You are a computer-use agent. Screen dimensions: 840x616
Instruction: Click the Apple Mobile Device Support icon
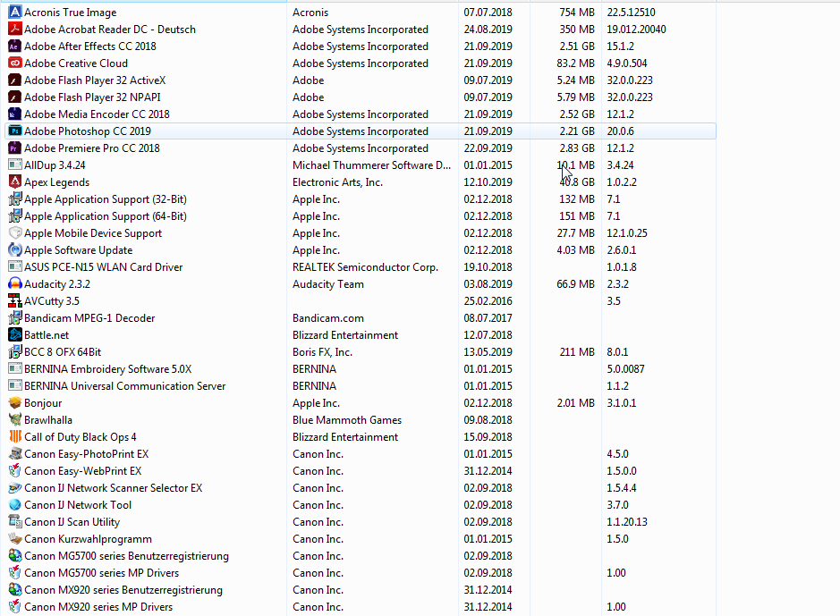15,232
